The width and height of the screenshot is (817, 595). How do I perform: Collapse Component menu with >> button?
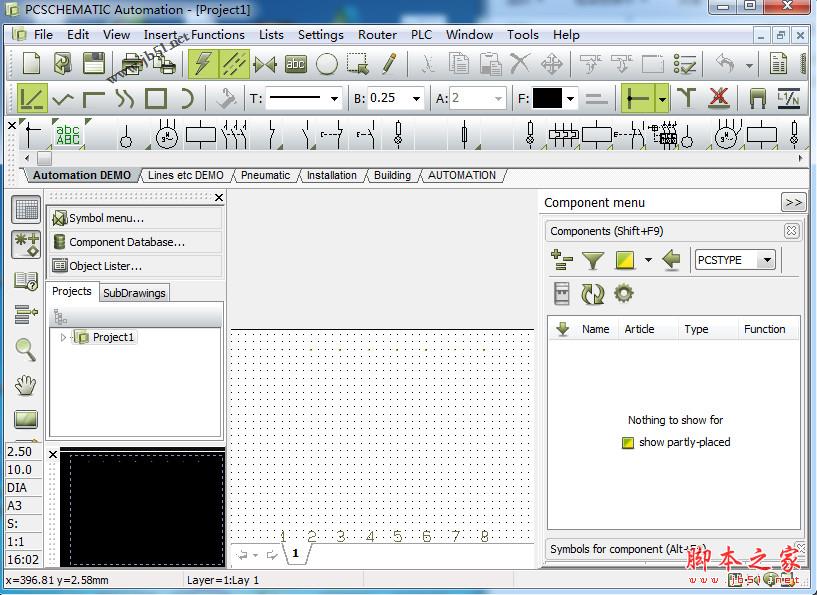coord(794,202)
